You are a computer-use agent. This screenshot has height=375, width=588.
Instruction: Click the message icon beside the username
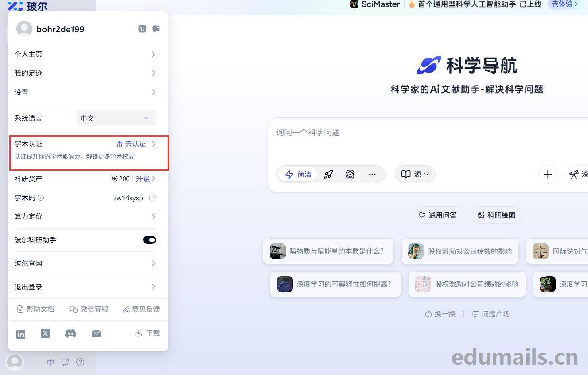tap(156, 29)
